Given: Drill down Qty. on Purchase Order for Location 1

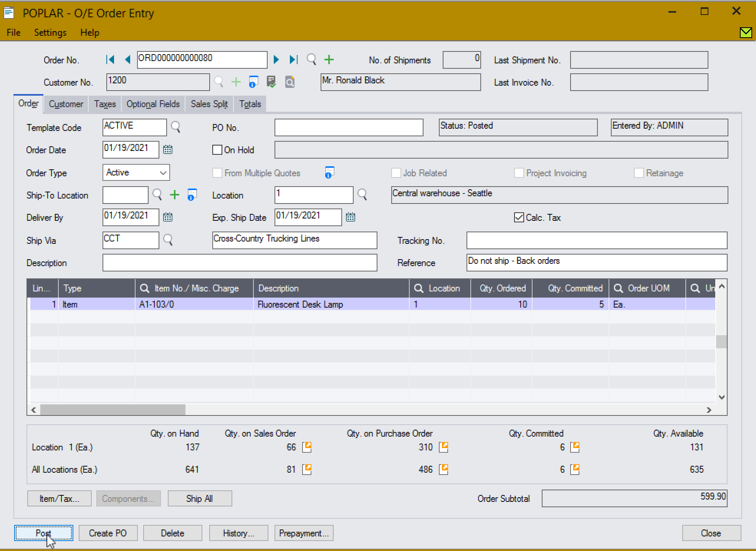Looking at the screenshot, I should [x=443, y=447].
